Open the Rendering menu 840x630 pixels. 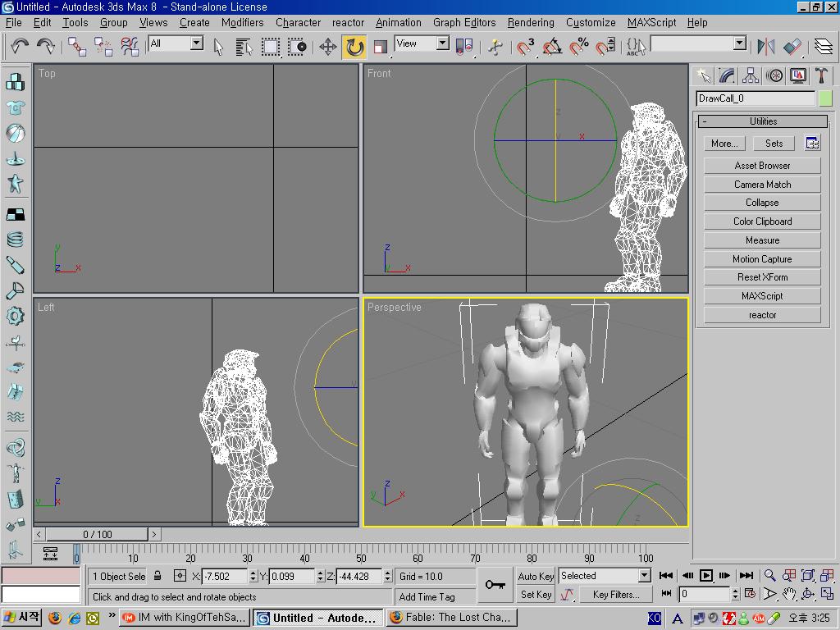pyautogui.click(x=530, y=22)
